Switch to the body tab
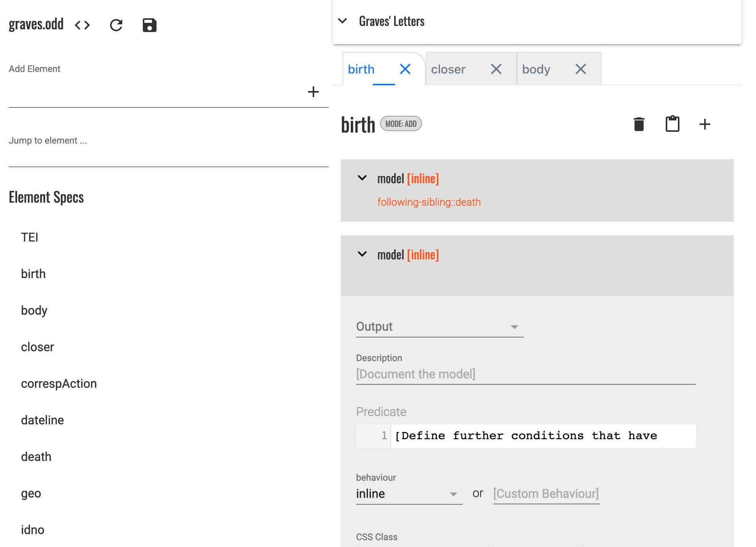This screenshot has height=547, width=756. point(536,69)
